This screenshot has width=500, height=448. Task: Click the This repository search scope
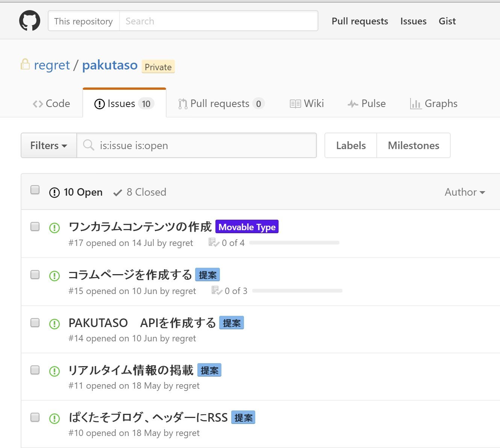coord(83,21)
